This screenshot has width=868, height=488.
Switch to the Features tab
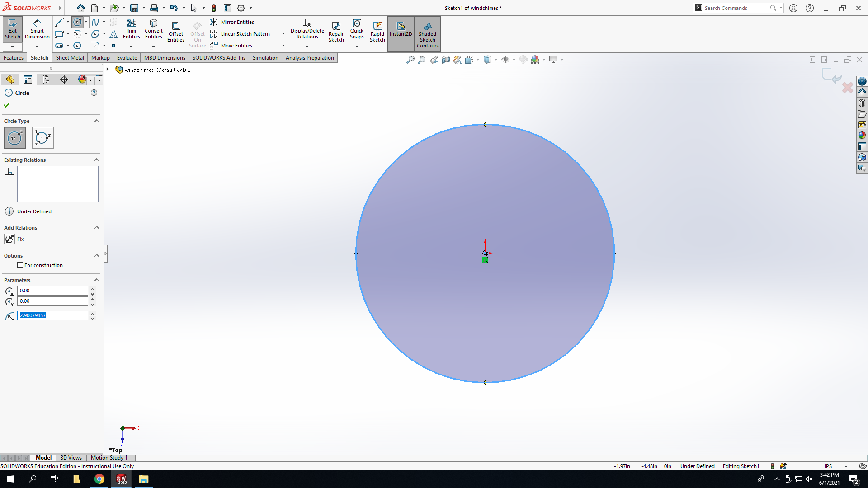click(14, 58)
